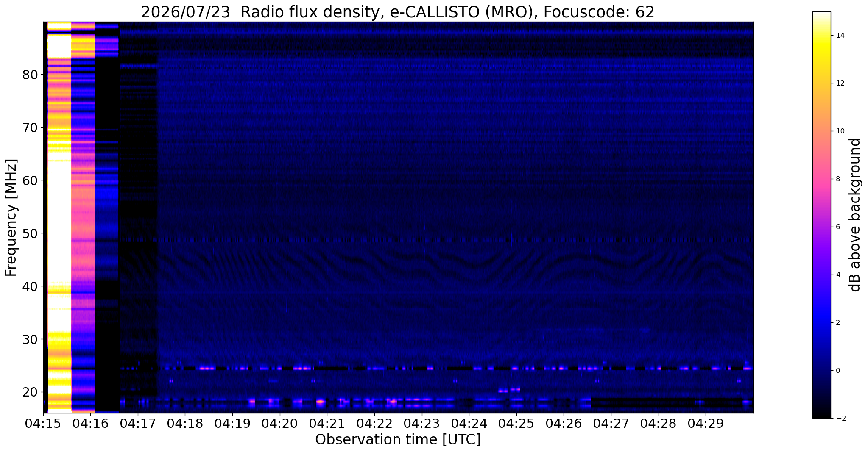The width and height of the screenshot is (868, 452).
Task: Click the 60 MHz frequency tick label
Action: tap(30, 180)
